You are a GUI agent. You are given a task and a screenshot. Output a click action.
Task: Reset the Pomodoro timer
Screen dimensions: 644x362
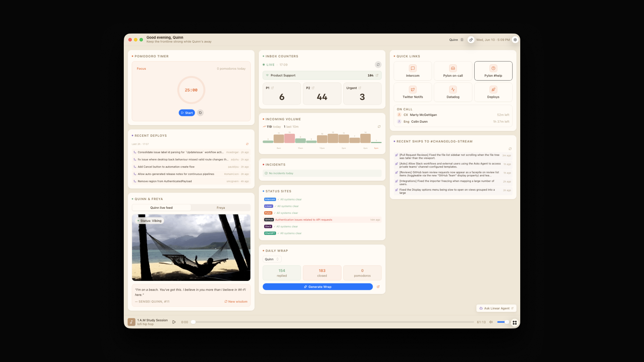coord(200,113)
